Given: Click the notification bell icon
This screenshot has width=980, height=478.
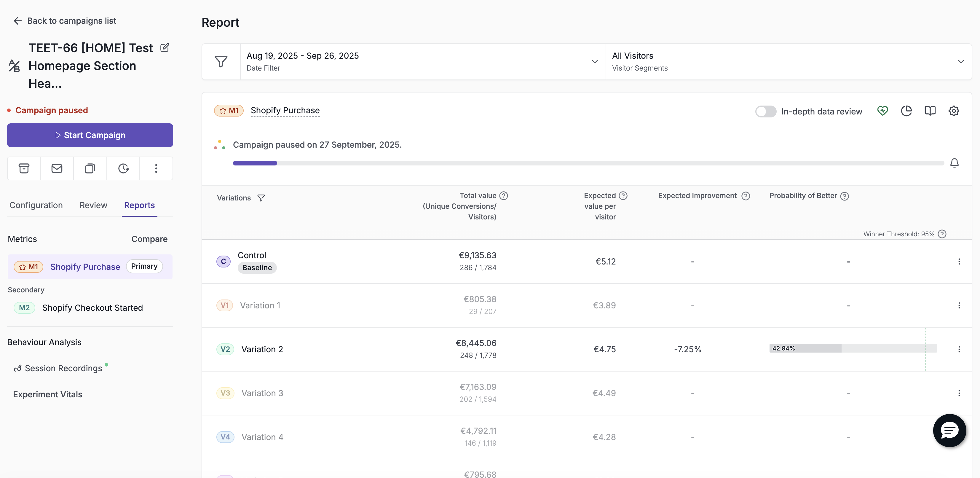Looking at the screenshot, I should click(x=954, y=163).
